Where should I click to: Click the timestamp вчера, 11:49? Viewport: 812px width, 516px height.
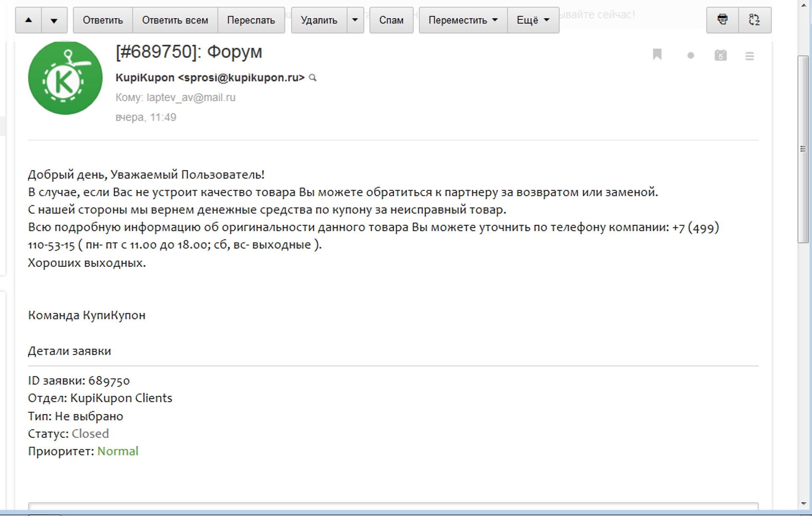146,117
